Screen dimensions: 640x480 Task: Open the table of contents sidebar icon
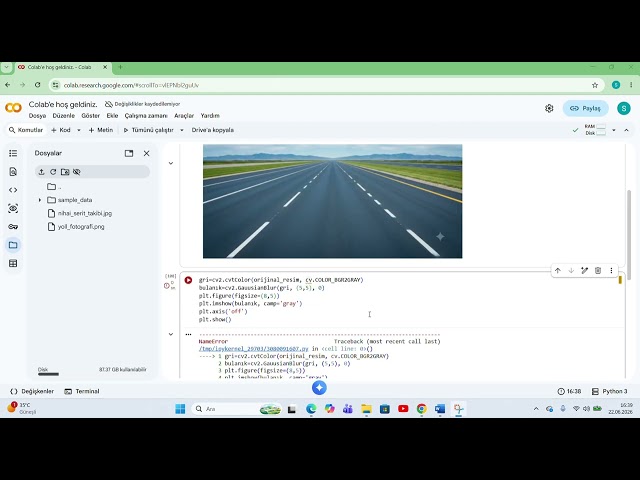(x=13, y=153)
